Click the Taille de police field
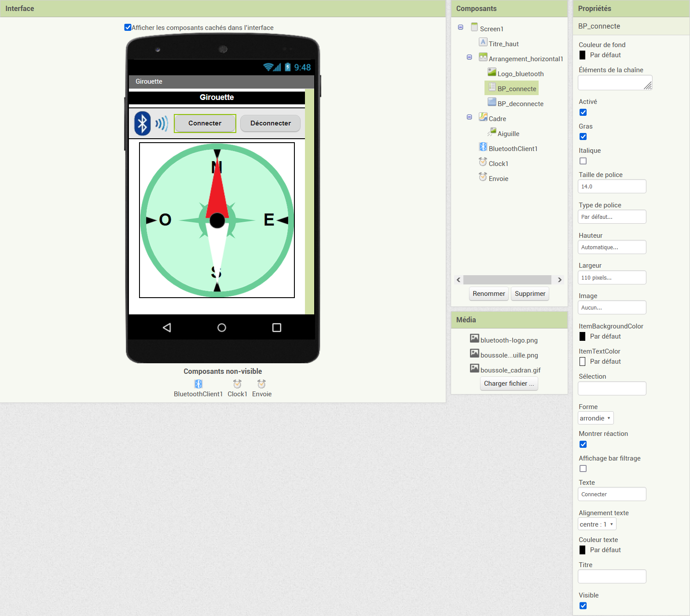The width and height of the screenshot is (690, 616). 612,186
